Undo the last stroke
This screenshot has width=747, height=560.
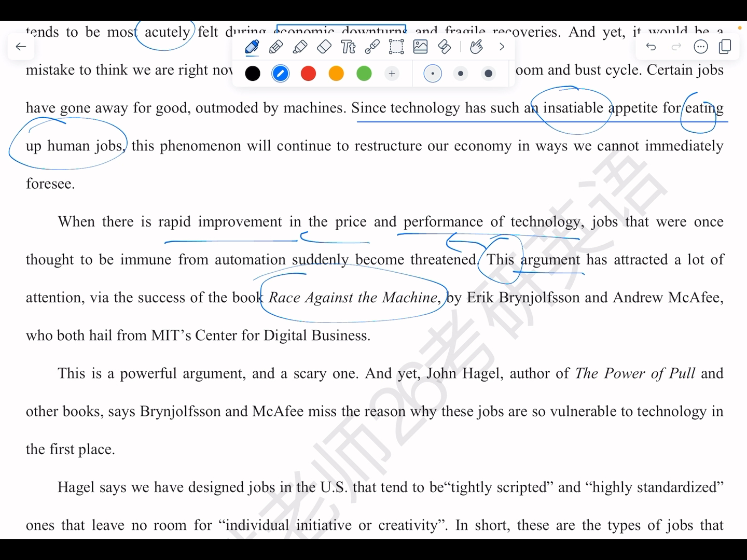click(651, 47)
